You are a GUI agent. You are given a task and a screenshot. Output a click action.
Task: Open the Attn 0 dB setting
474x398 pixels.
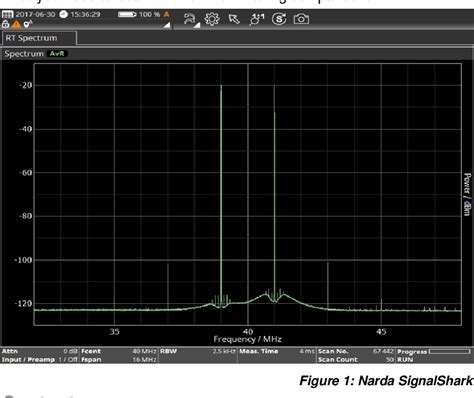40,351
